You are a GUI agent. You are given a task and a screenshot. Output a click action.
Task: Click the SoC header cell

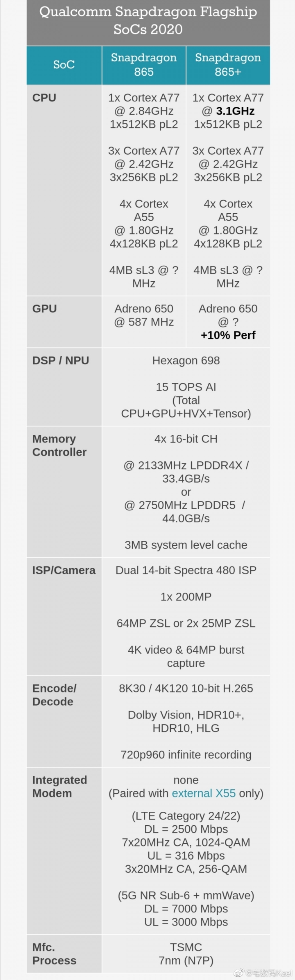coord(64,65)
